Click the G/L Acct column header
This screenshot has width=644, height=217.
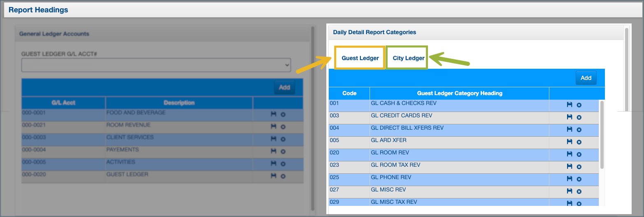63,103
